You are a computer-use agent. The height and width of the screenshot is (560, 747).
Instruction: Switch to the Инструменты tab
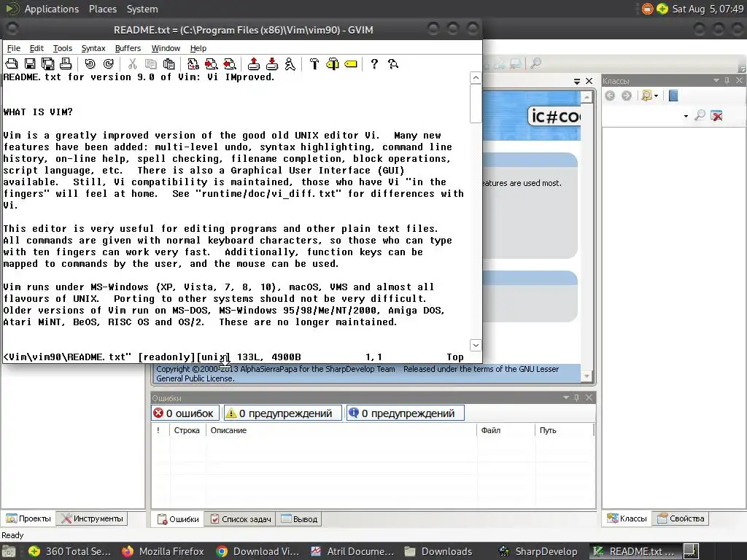(x=92, y=518)
